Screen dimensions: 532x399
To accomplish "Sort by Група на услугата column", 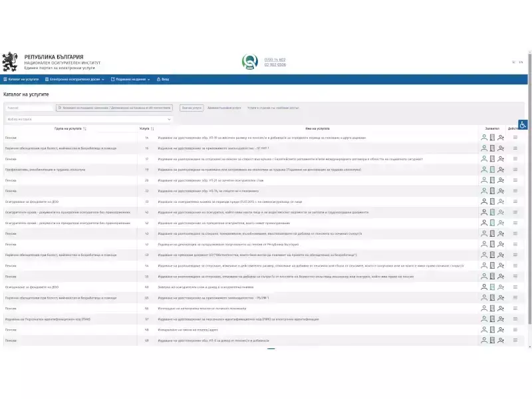I will [x=85, y=128].
